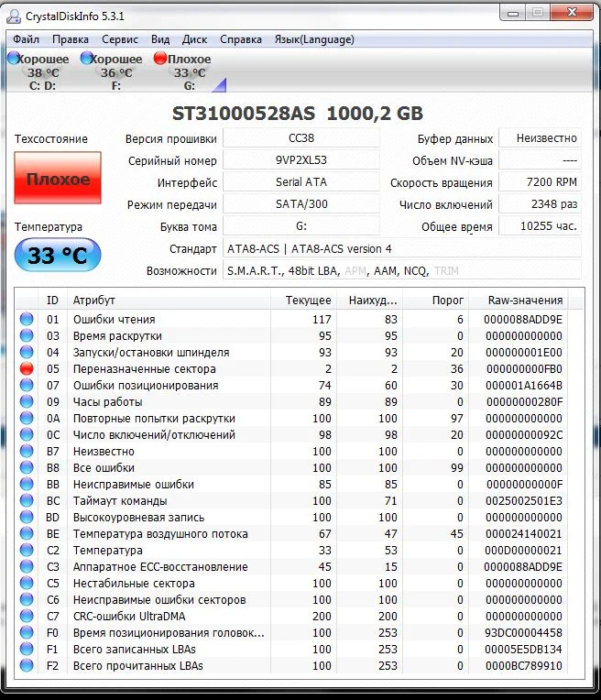This screenshot has width=601, height=700.
Task: Click status circle for Ошибки позиционирования
Action: click(x=27, y=385)
